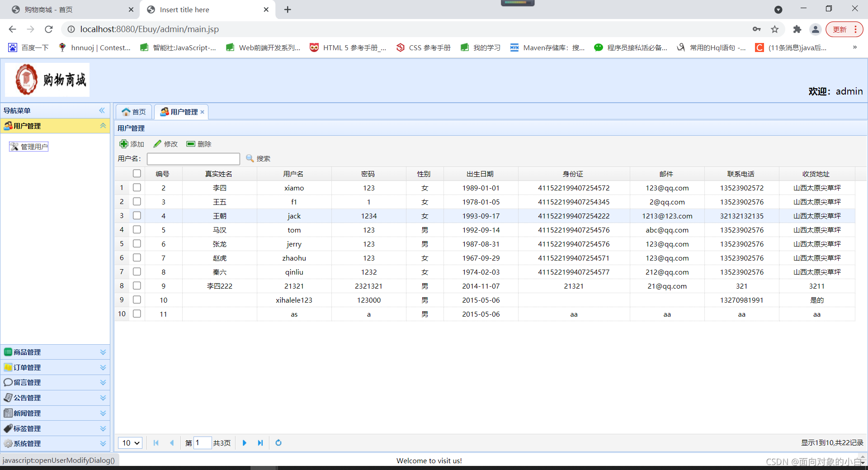Click the 搜索 magnifier search icon

pyautogui.click(x=250, y=158)
